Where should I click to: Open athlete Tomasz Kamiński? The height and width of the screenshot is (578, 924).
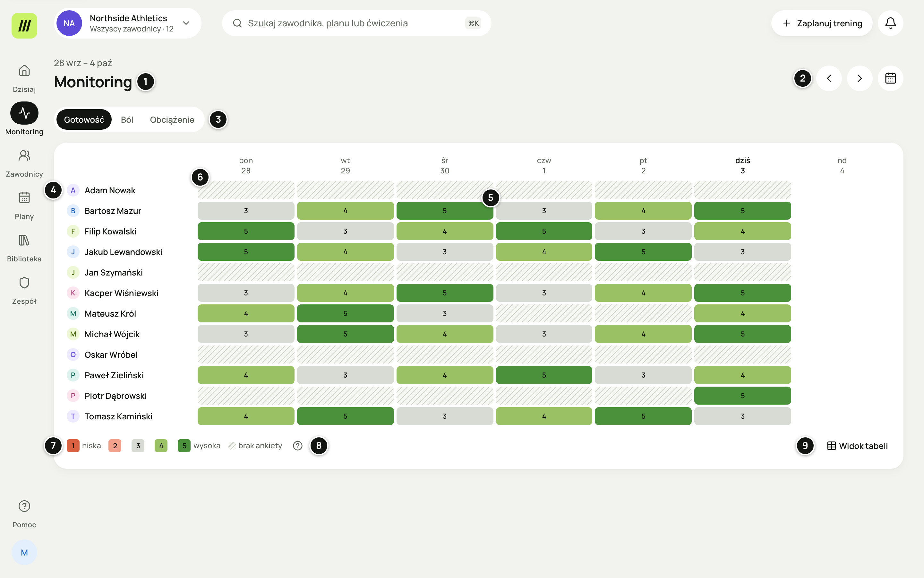point(118,416)
